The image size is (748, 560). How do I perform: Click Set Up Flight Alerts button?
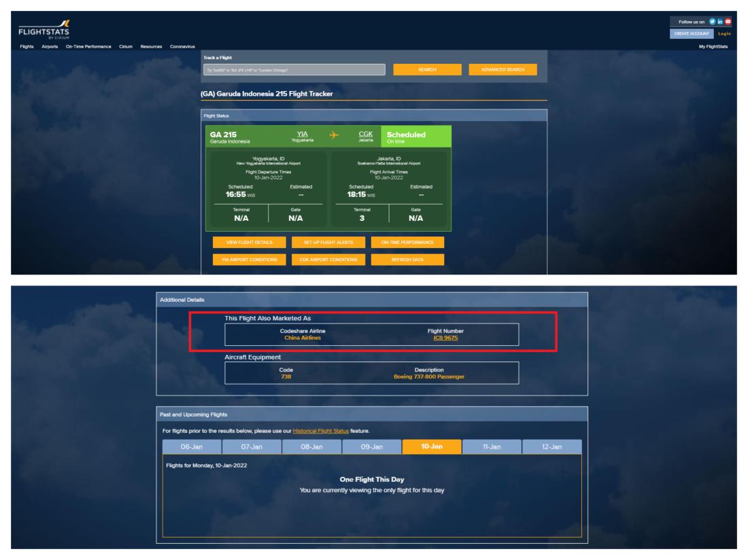pyautogui.click(x=328, y=243)
